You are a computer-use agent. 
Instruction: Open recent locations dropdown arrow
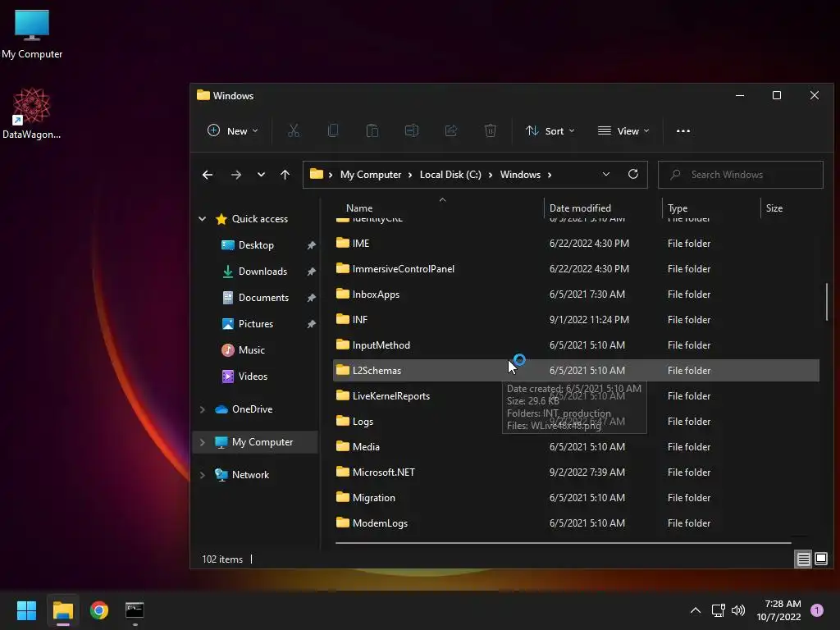(261, 175)
